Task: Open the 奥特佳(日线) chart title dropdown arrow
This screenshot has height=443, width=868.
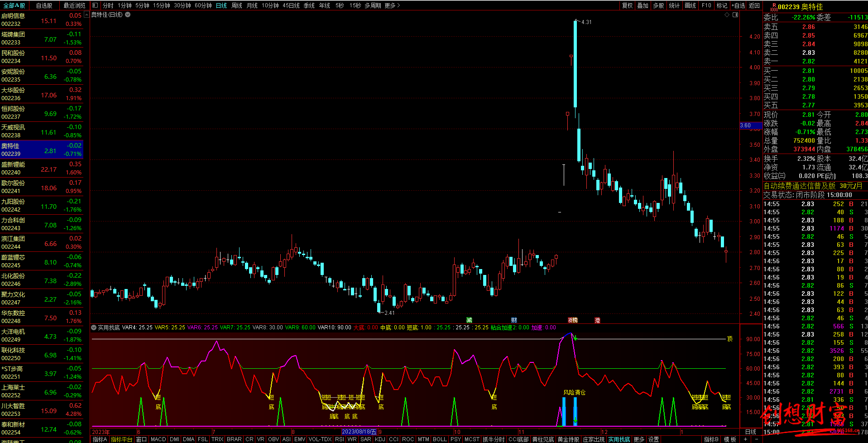Action: pyautogui.click(x=128, y=14)
